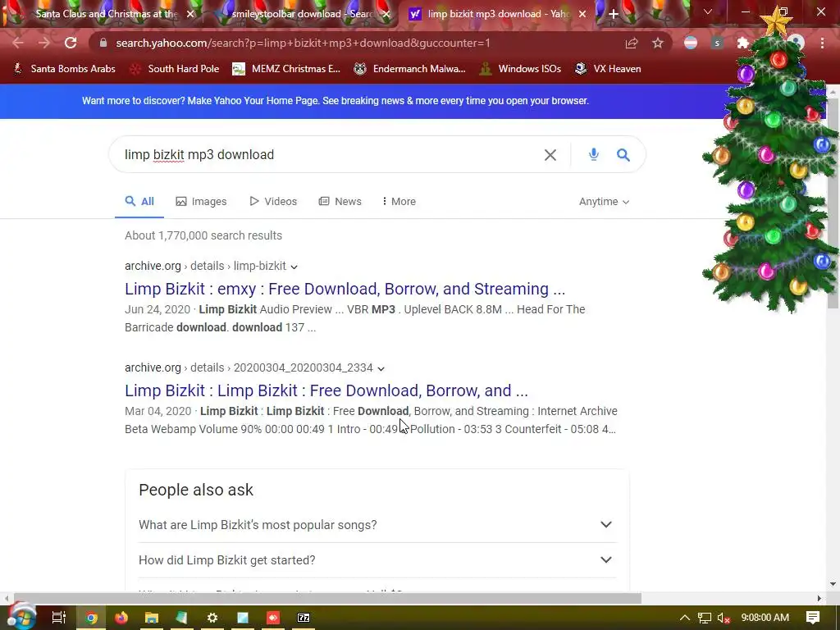Expand the archive.org limp-bizkit result dropdown arrow

pos(294,267)
